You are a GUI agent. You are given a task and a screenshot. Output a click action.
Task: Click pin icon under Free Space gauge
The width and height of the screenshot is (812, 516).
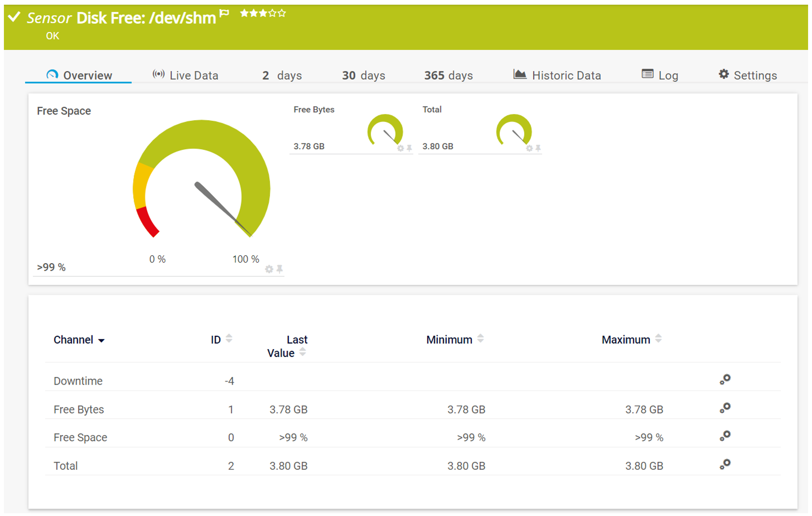pos(280,269)
